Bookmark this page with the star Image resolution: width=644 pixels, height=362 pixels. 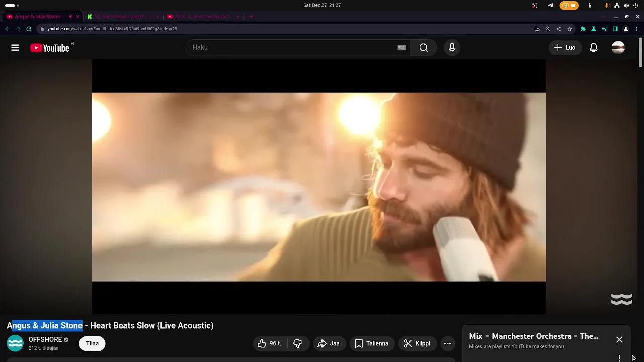pyautogui.click(x=570, y=29)
